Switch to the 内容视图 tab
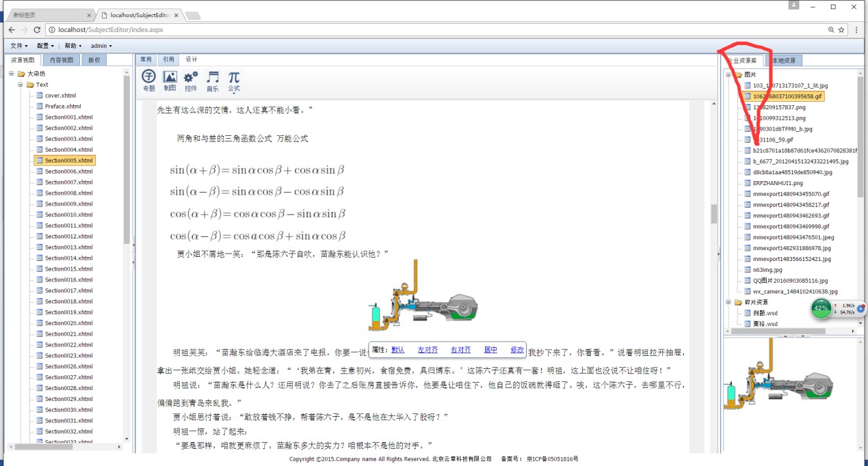The width and height of the screenshot is (868, 466). click(62, 60)
